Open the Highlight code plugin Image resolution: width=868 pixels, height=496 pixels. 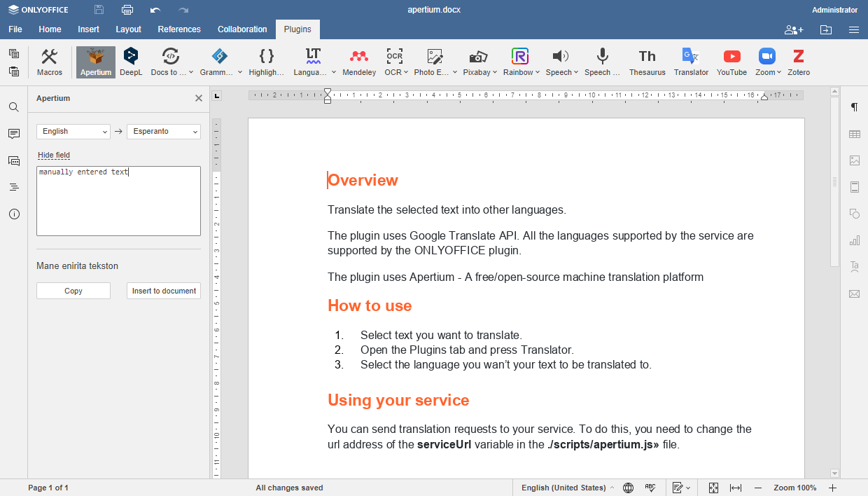(267, 62)
